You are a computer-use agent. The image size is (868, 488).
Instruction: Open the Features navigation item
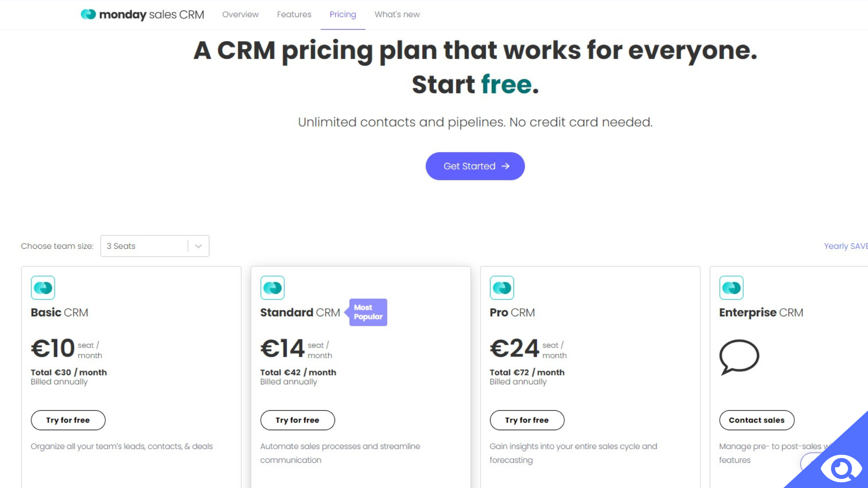(294, 14)
